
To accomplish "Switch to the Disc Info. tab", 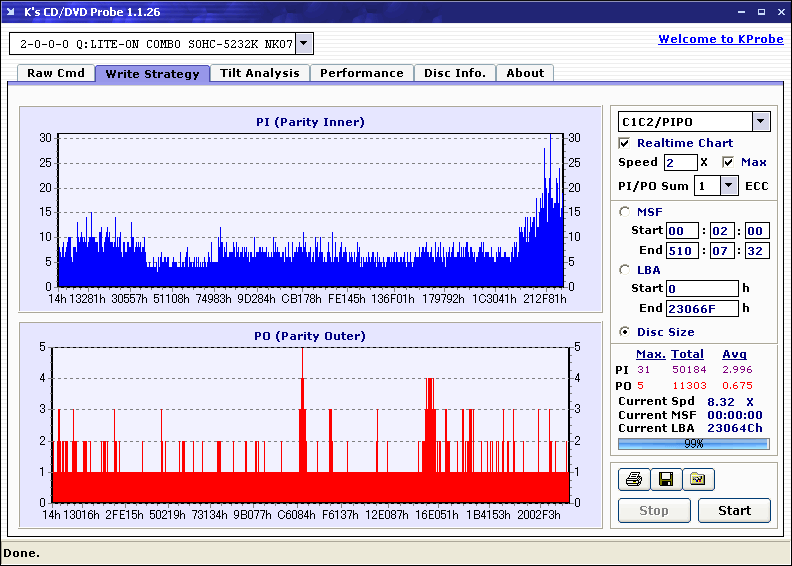I will tap(455, 73).
